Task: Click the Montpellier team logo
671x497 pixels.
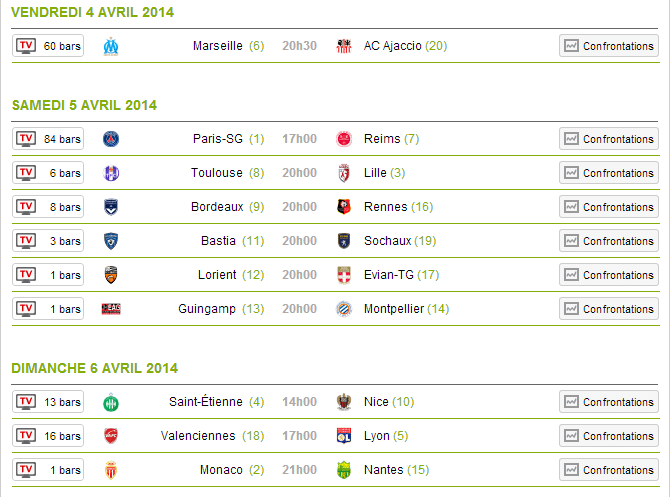Action: point(344,309)
